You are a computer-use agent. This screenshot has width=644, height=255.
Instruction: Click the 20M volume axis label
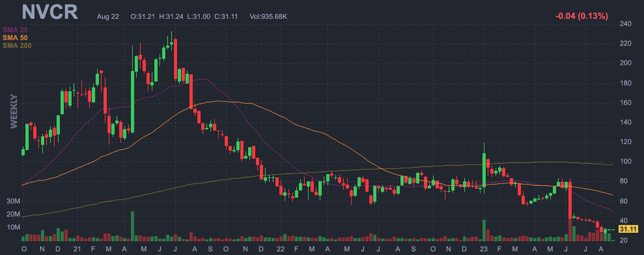tap(13, 214)
